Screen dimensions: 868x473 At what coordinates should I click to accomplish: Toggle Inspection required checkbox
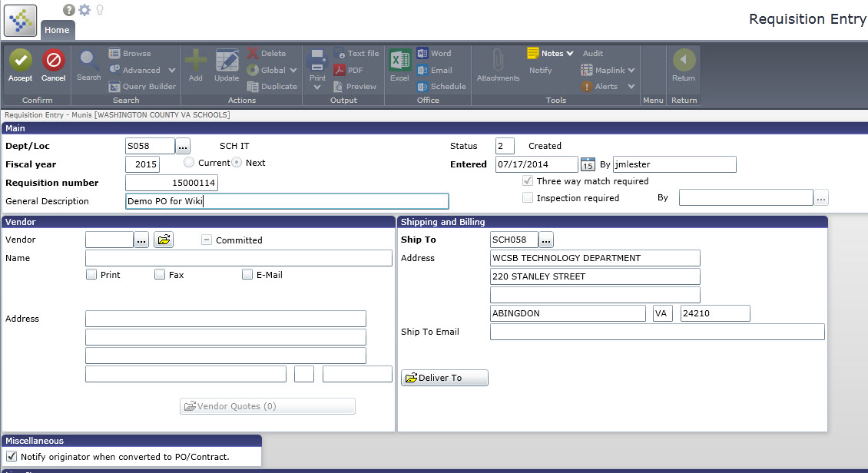528,197
